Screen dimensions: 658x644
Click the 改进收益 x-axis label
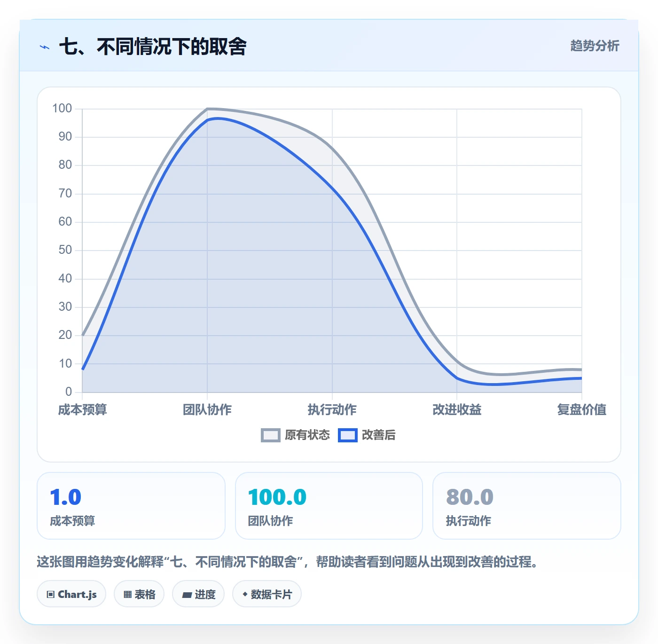click(457, 409)
